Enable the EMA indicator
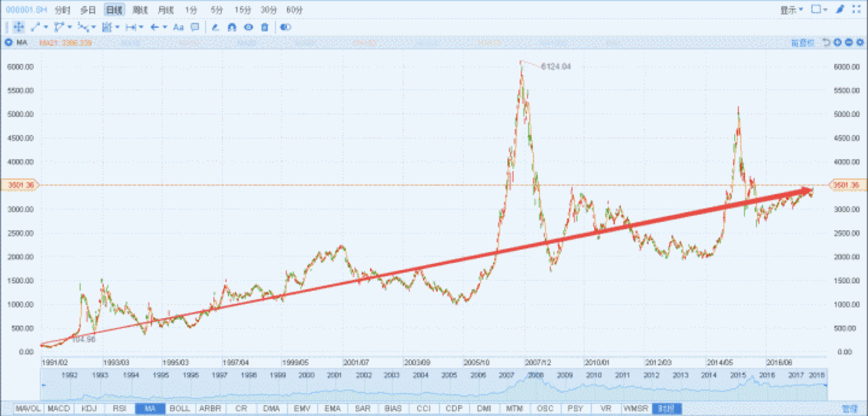This screenshot has width=868, height=416. point(332,408)
